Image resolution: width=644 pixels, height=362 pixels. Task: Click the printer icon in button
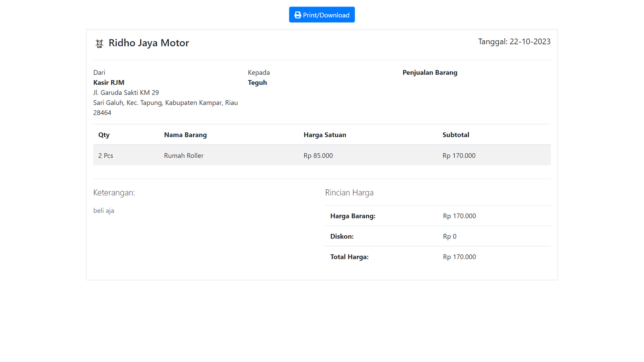297,15
